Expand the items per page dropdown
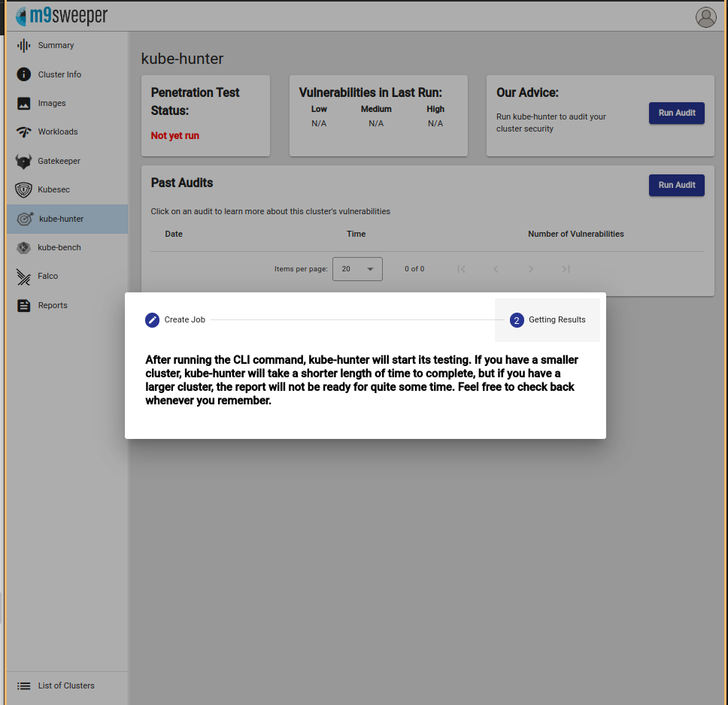Screen dimensions: 728x705 (357, 269)
